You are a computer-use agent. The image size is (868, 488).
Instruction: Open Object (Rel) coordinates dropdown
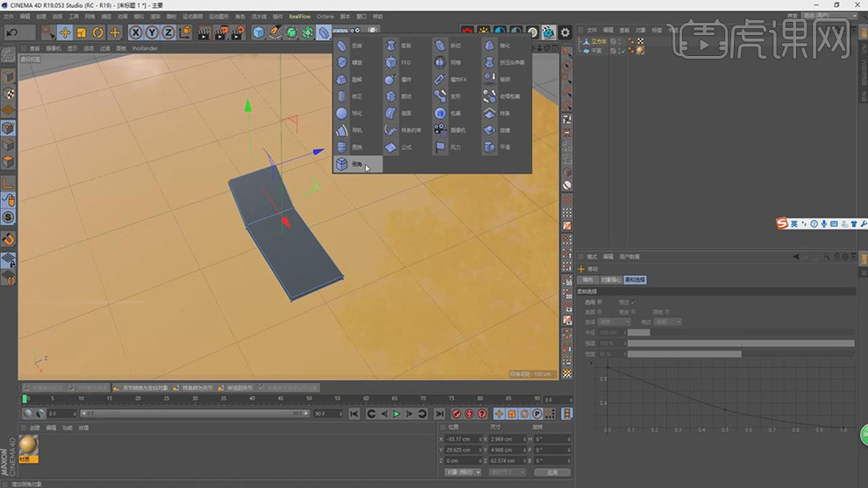click(x=463, y=472)
